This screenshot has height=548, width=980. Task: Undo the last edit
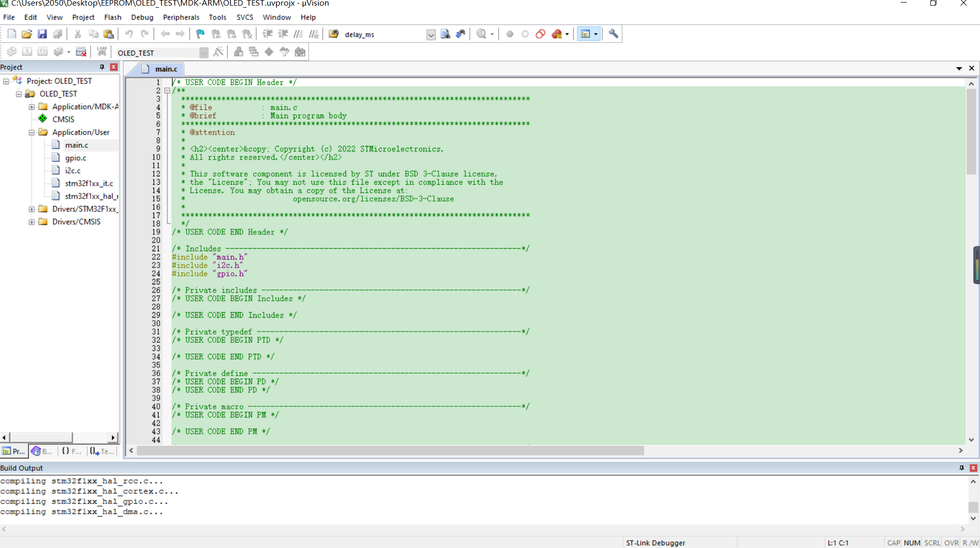(129, 34)
